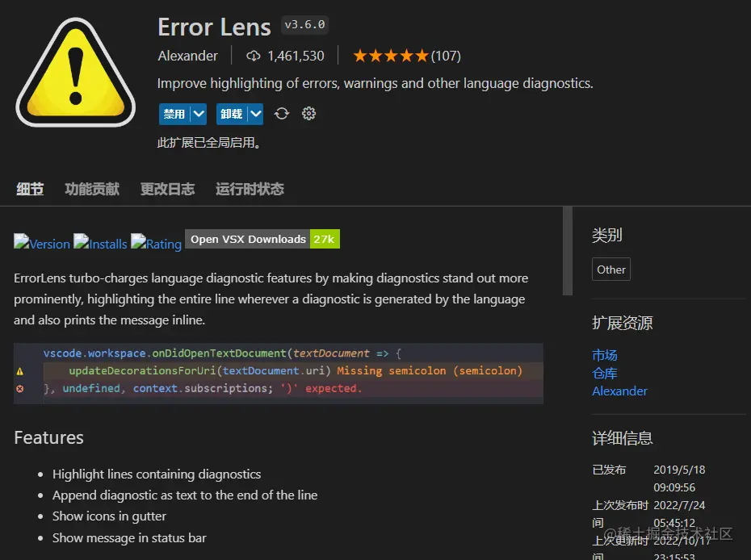Click 'Append diagnostic as text' bullet
This screenshot has width=751, height=560.
[185, 495]
